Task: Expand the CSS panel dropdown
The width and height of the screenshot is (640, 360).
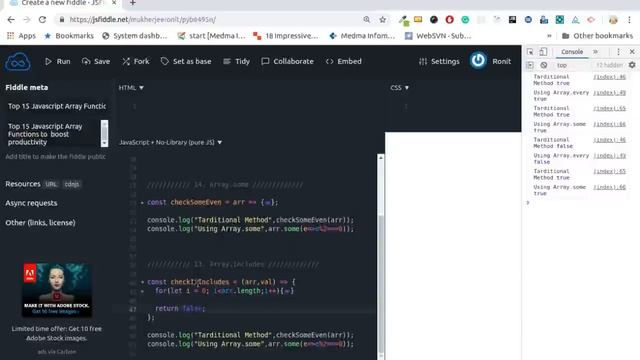Action: pos(399,87)
